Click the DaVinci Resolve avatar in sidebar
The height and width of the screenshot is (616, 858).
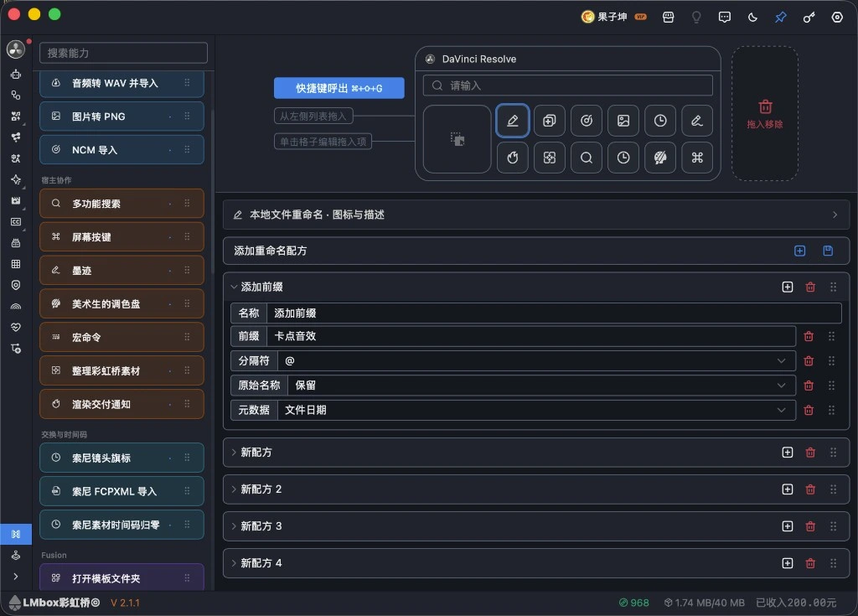click(x=16, y=49)
